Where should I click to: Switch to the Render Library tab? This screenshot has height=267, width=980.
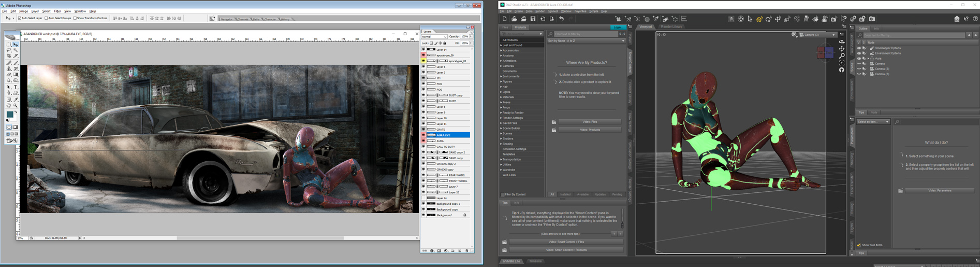pos(671,27)
